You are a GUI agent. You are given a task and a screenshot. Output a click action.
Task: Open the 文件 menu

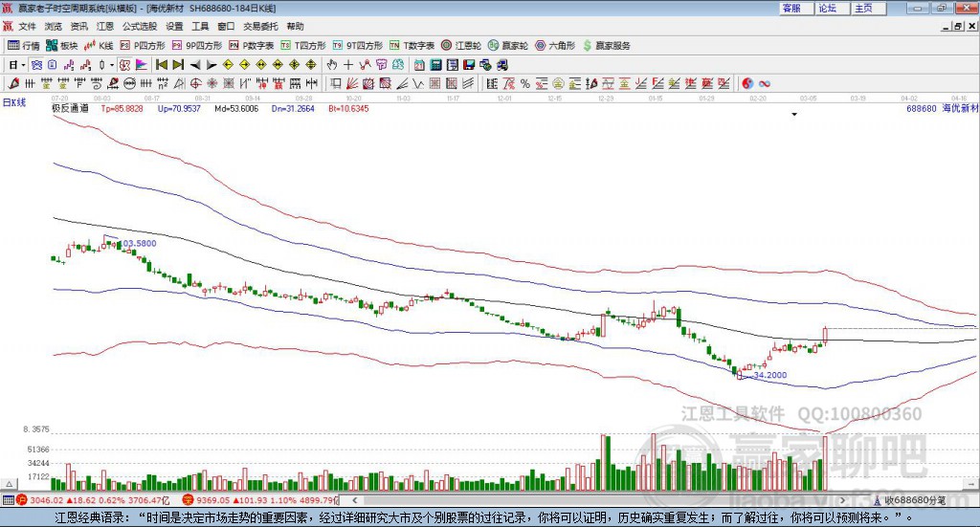[x=27, y=26]
